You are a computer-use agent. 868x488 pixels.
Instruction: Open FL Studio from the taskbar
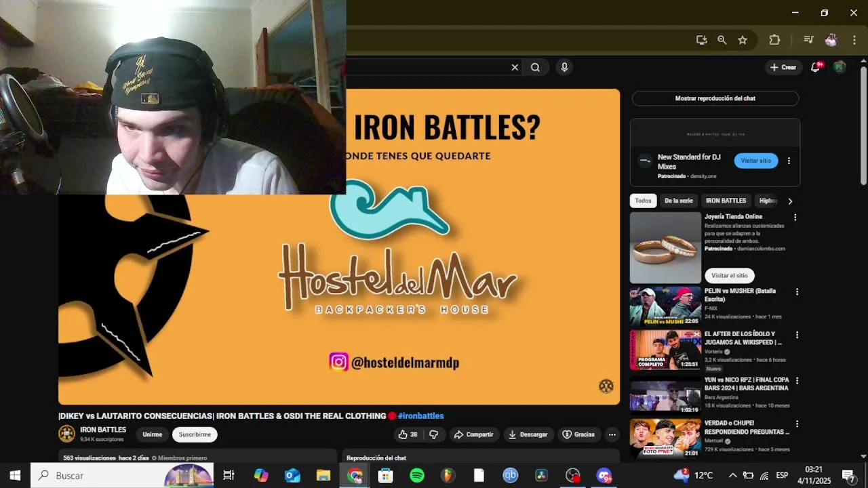pyautogui.click(x=448, y=475)
